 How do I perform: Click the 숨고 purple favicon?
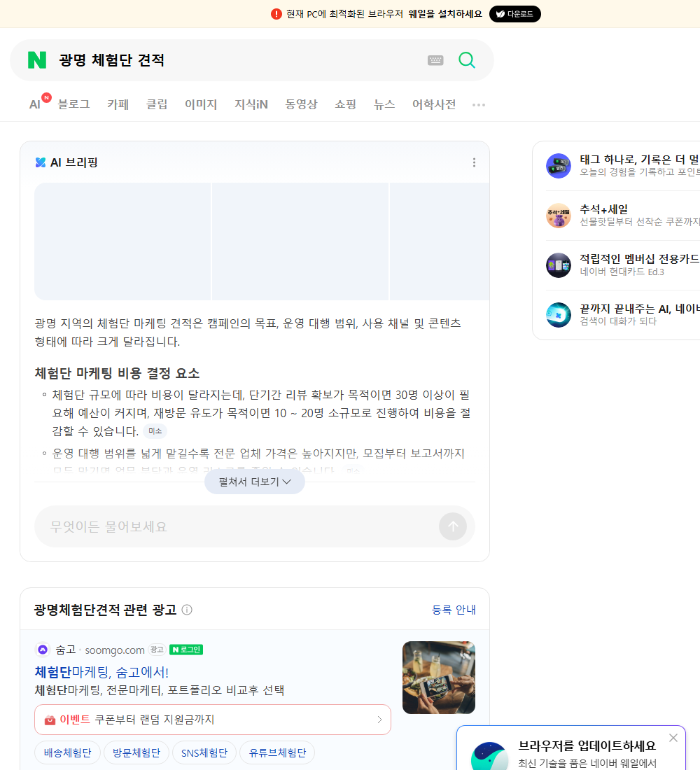coord(43,650)
